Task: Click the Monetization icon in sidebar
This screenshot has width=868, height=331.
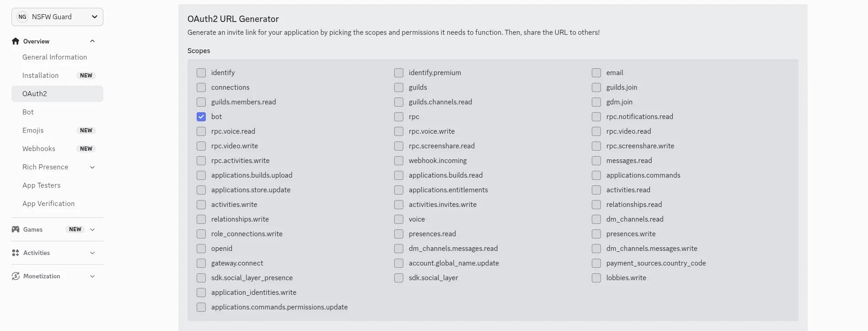Action: point(15,276)
